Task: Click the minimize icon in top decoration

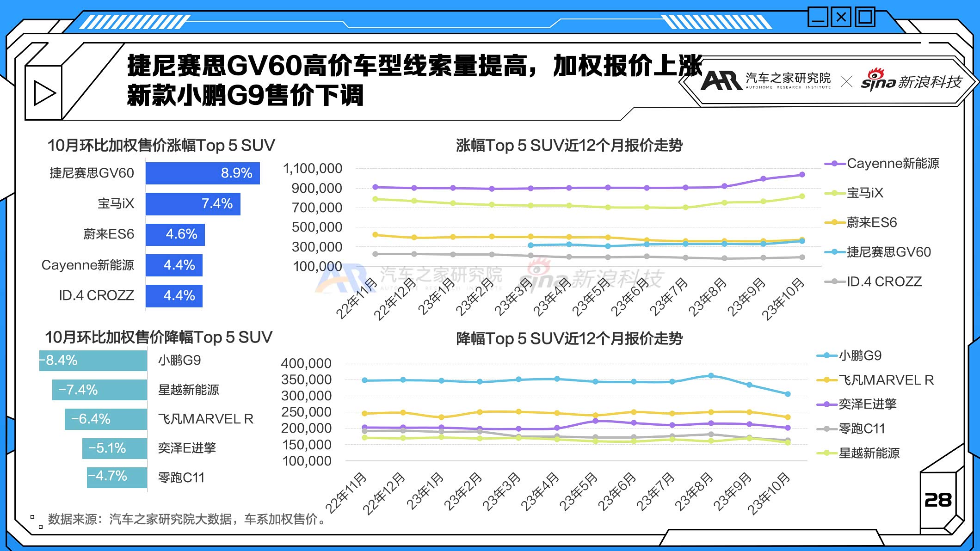Action: click(x=818, y=18)
